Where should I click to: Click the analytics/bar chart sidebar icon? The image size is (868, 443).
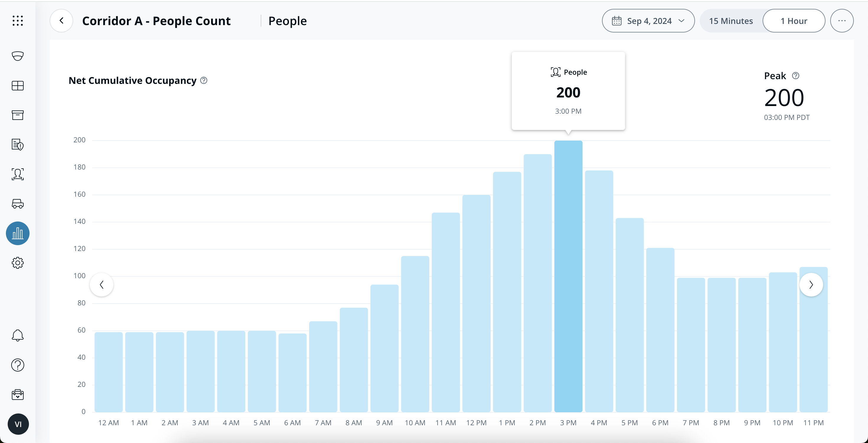pyautogui.click(x=17, y=233)
